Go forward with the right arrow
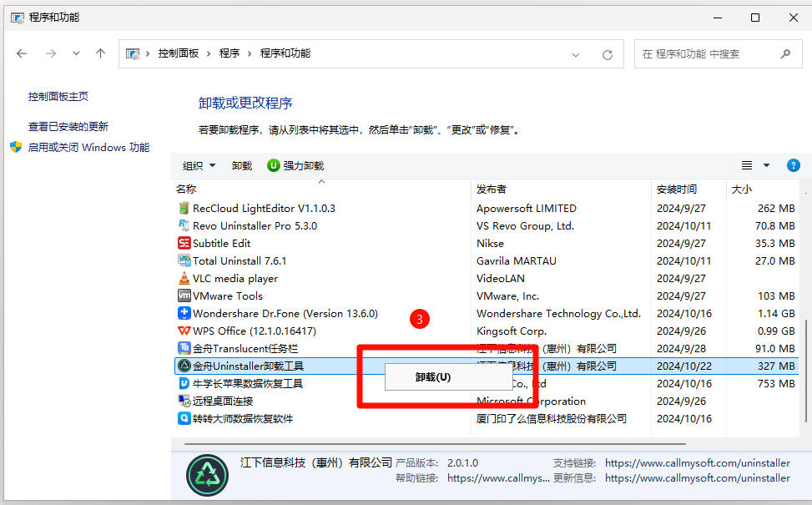The height and width of the screenshot is (505, 812). tap(51, 53)
